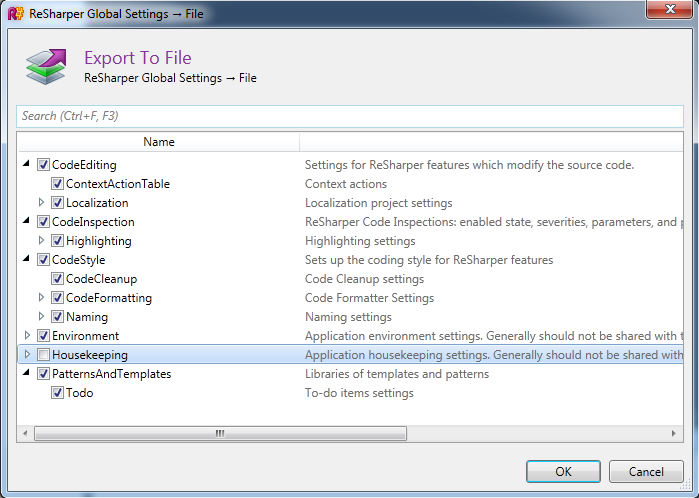The image size is (699, 498).
Task: Select the Todo row label
Action: (x=79, y=393)
